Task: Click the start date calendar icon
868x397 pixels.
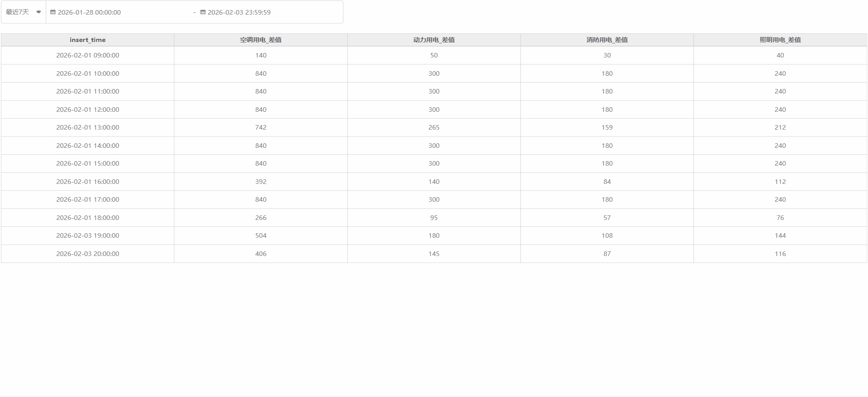Action: tap(53, 12)
